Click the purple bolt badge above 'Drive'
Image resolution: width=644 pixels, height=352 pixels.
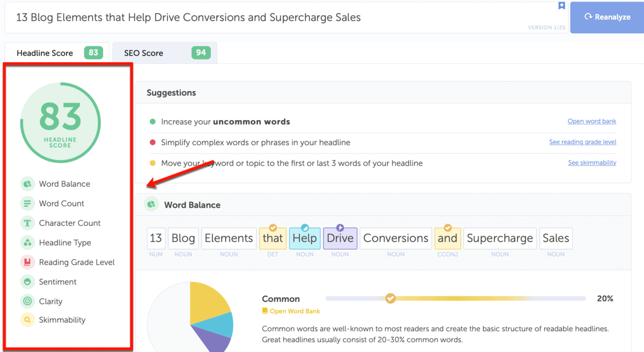pyautogui.click(x=340, y=228)
